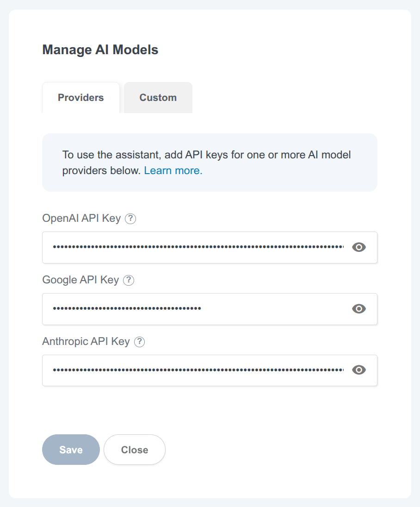Click the Save button

tap(71, 449)
